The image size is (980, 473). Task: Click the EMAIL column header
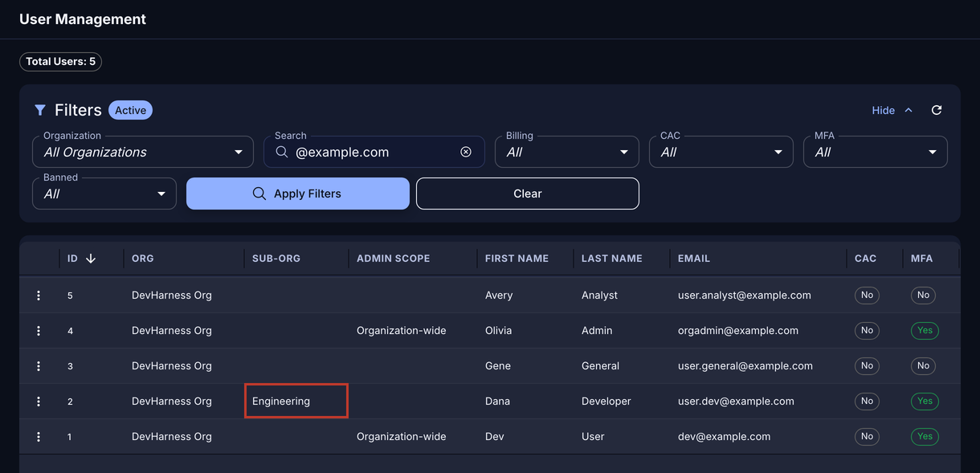click(x=694, y=259)
